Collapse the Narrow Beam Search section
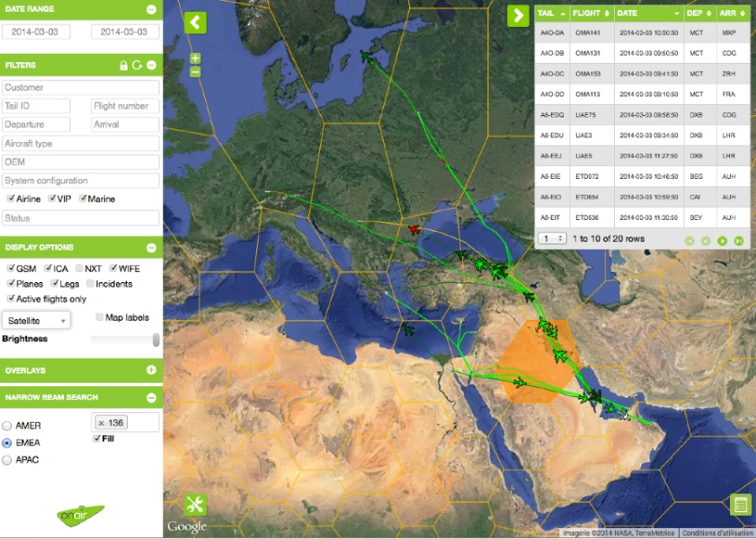Viewport: 756px width, 539px height. [x=151, y=397]
